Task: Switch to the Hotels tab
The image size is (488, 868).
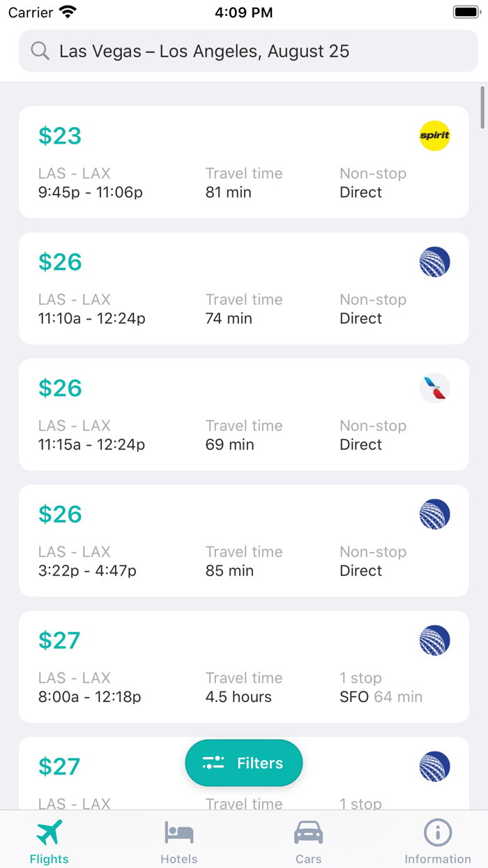Action: click(x=179, y=839)
